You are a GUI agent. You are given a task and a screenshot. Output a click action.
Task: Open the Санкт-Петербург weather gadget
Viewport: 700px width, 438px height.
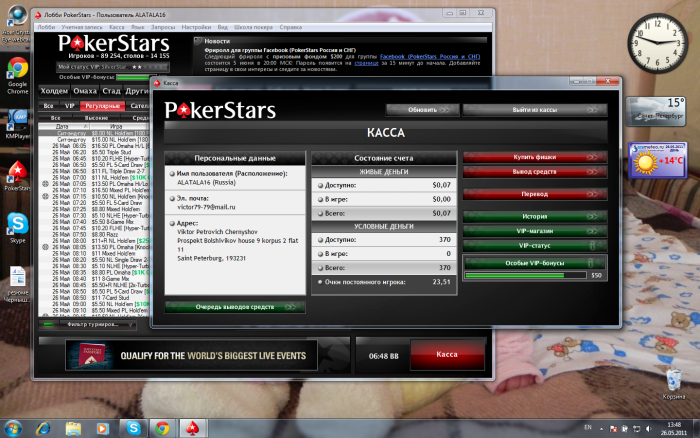pyautogui.click(x=656, y=112)
